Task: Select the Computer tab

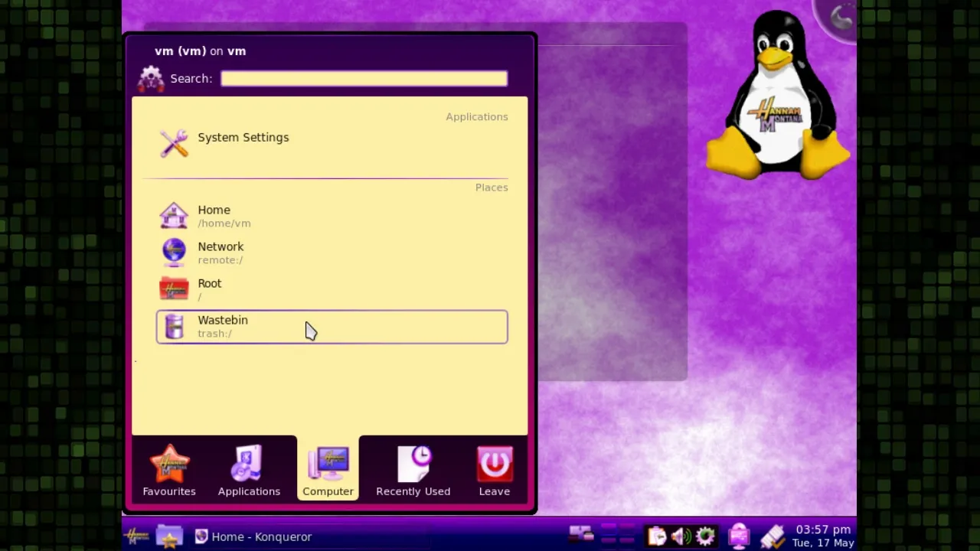Action: (x=328, y=471)
